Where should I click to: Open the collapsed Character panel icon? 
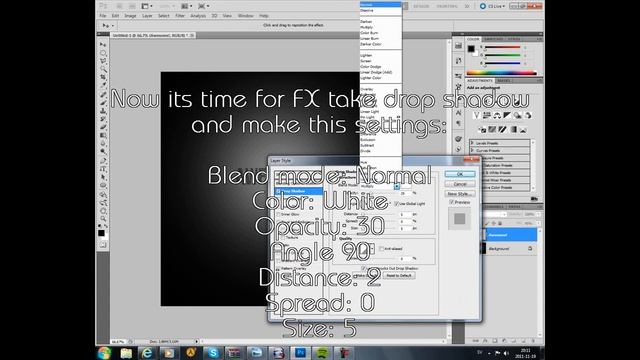click(x=458, y=113)
